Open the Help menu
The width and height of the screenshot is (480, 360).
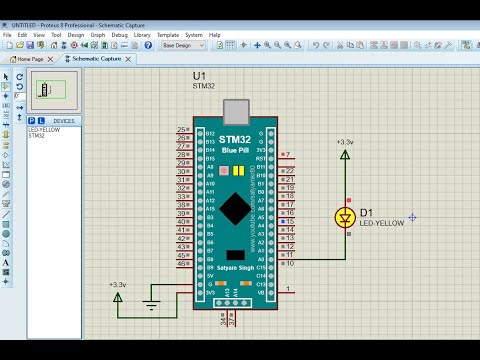point(214,35)
